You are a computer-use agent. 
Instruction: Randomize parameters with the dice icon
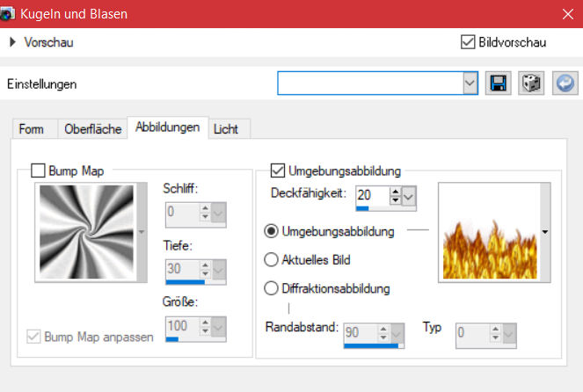(x=531, y=83)
